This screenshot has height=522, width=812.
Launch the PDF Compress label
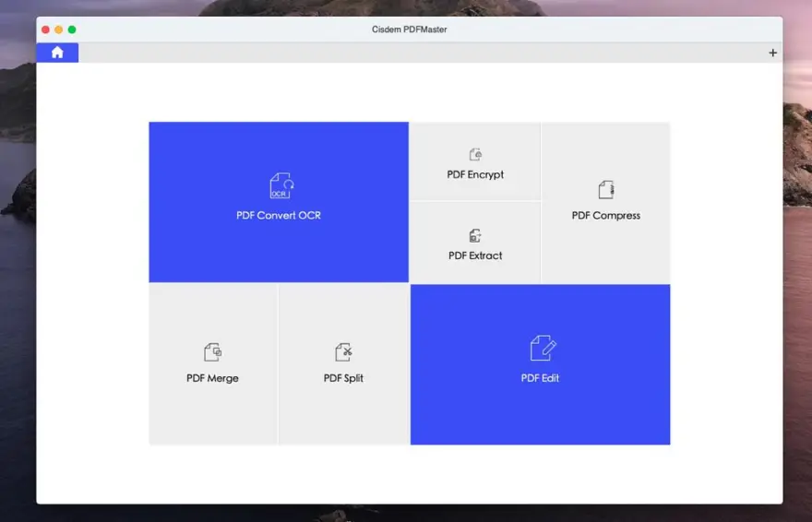[x=606, y=215]
